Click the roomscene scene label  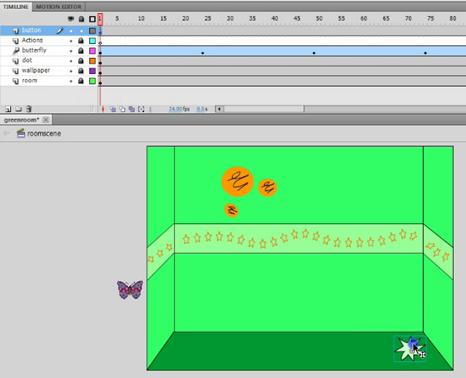pos(44,133)
